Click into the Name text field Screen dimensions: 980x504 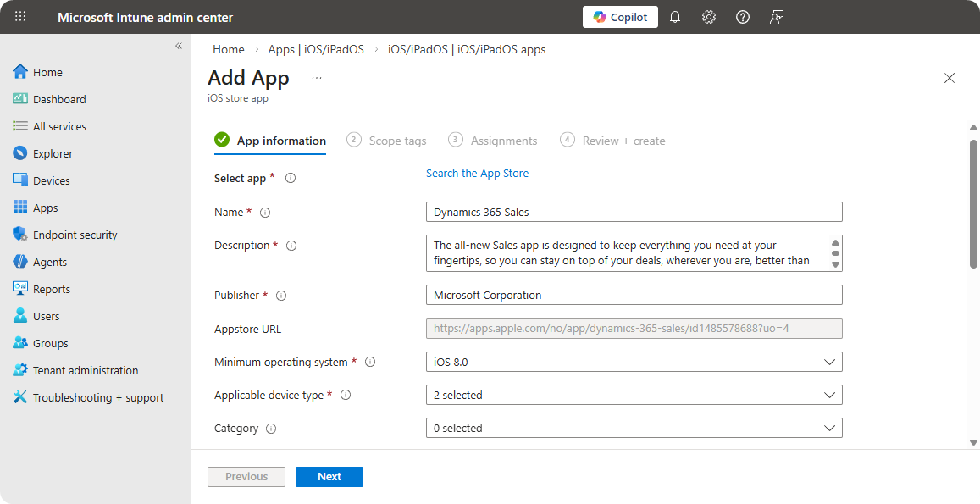point(634,212)
